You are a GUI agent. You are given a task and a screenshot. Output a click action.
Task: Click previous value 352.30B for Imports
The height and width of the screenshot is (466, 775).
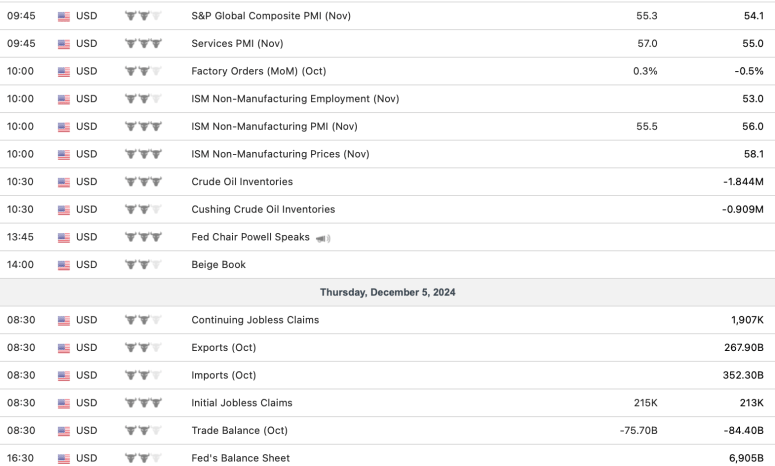pyautogui.click(x=743, y=376)
